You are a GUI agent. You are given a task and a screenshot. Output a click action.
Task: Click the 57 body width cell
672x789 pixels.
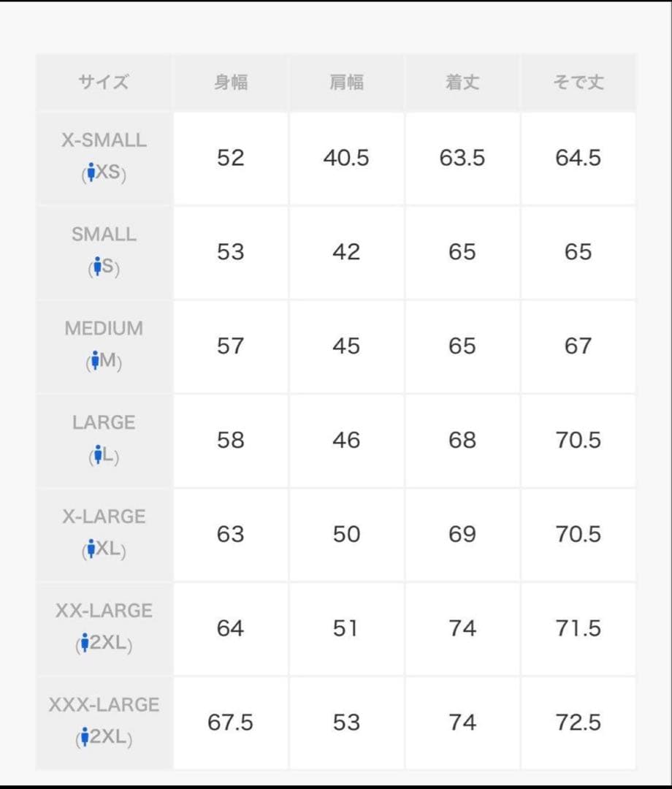231,346
